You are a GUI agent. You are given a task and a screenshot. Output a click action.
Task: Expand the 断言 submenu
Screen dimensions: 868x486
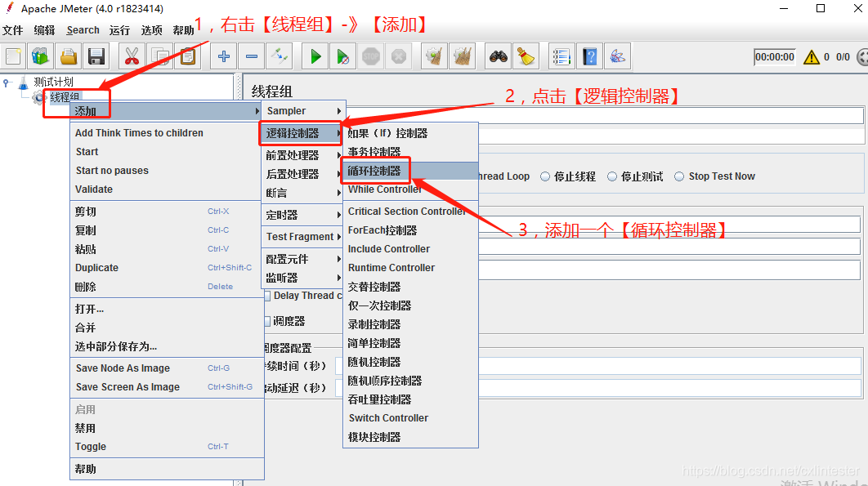(303, 194)
